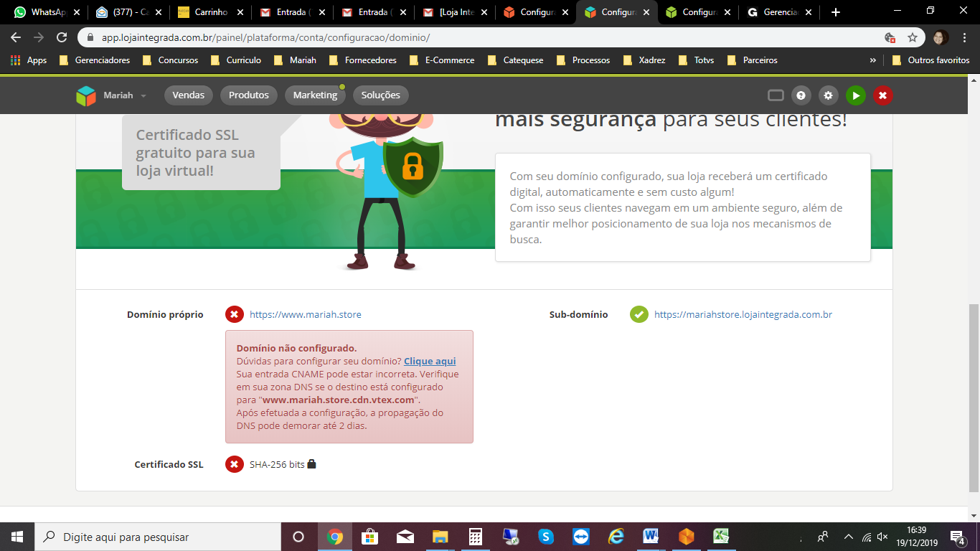Image resolution: width=980 pixels, height=551 pixels.
Task: Open the Produtos menu
Action: (249, 95)
